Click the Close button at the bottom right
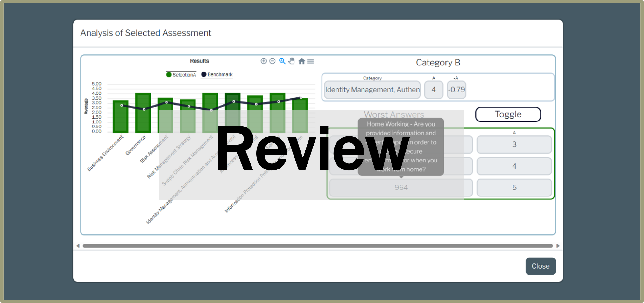Screen dimensions: 644x303 (x=540, y=266)
